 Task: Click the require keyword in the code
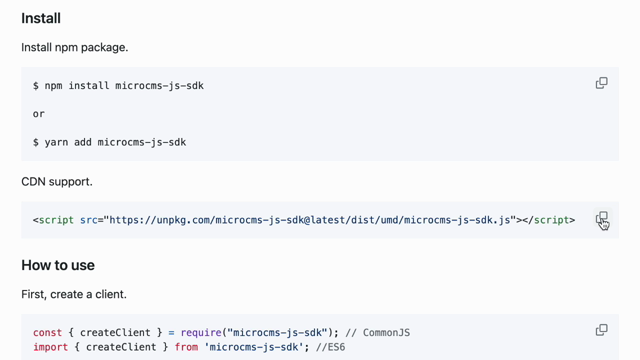(x=201, y=333)
